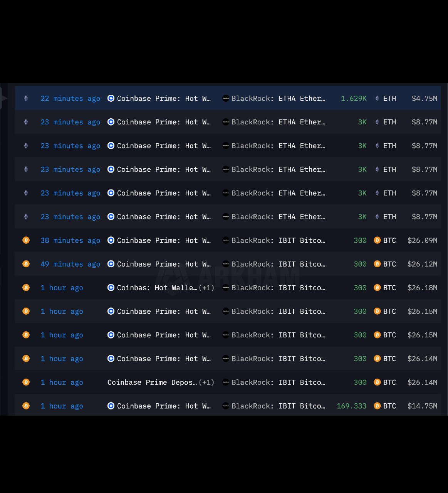The image size is (448, 493).
Task: Click the ETH token label in the $4.75M row
Action: pos(389,98)
